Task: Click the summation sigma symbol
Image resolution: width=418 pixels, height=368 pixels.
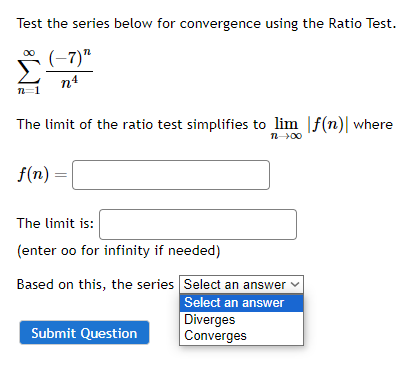Action: coord(29,72)
